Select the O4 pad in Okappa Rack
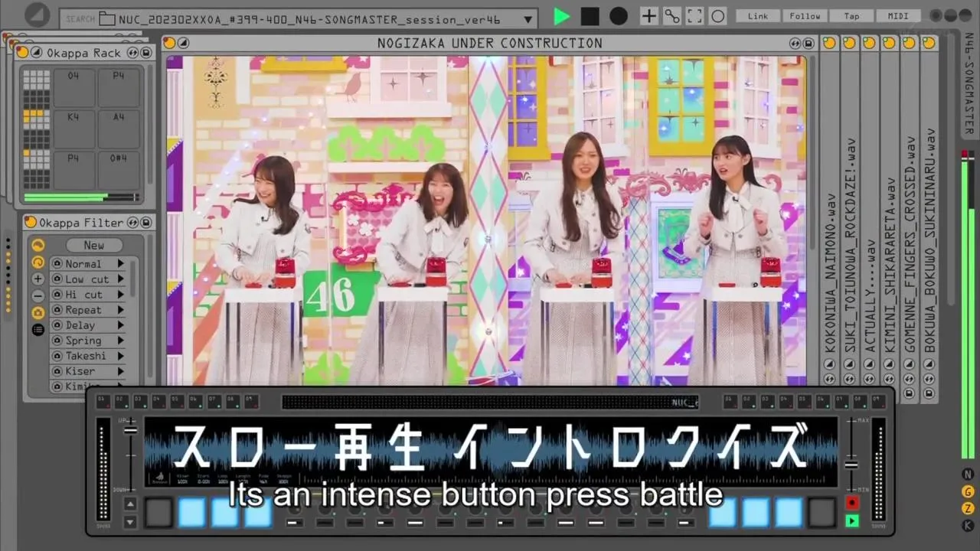Image resolution: width=980 pixels, height=551 pixels. pyautogui.click(x=73, y=87)
